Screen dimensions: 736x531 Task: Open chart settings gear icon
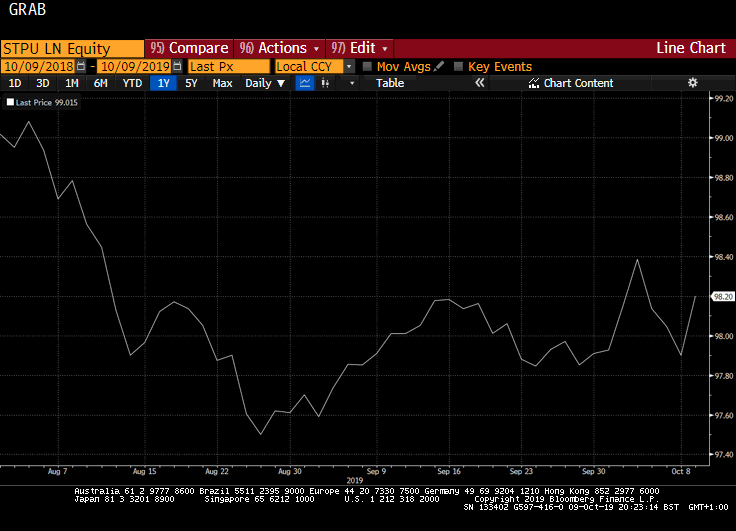pyautogui.click(x=692, y=83)
